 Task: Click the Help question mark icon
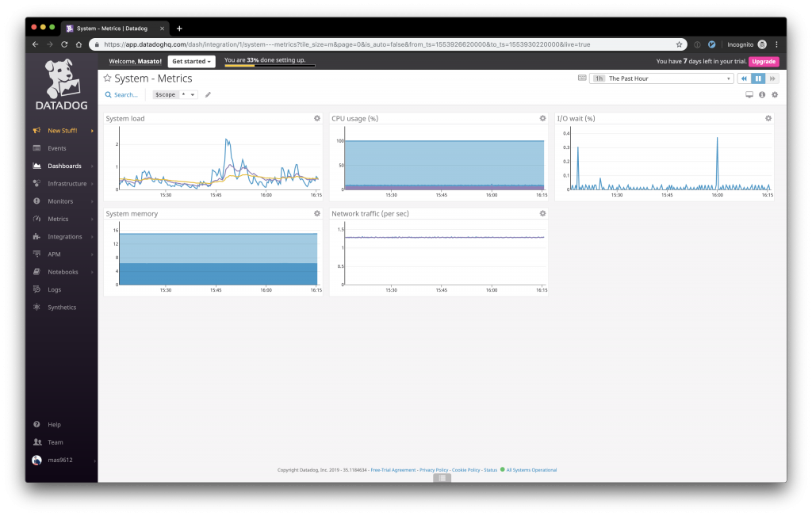36,424
